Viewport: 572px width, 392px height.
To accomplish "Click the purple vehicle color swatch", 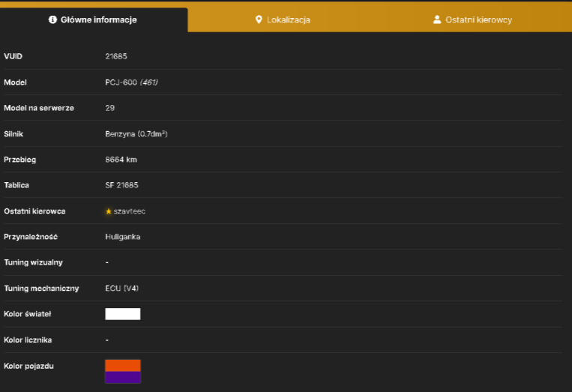I will coord(123,378).
